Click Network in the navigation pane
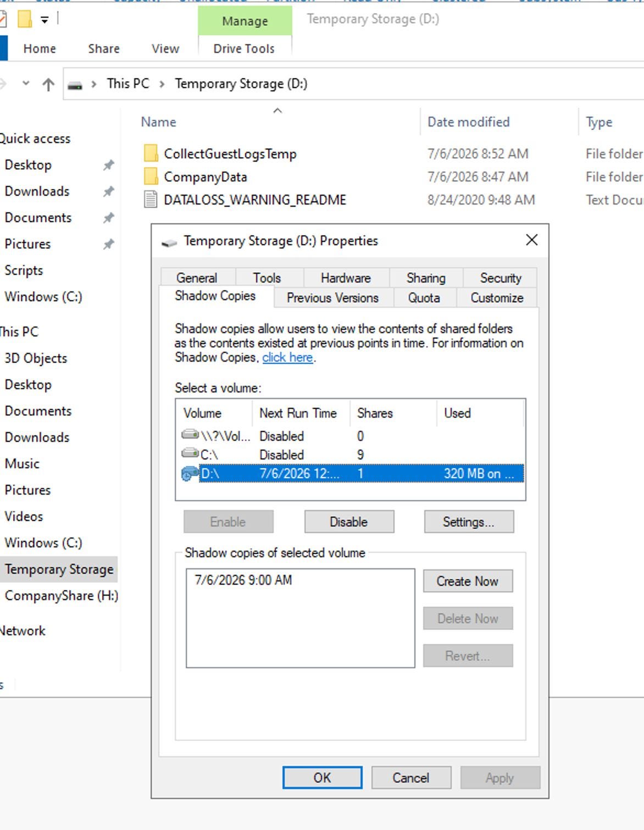Screen dimensions: 644x830 [x=23, y=631]
